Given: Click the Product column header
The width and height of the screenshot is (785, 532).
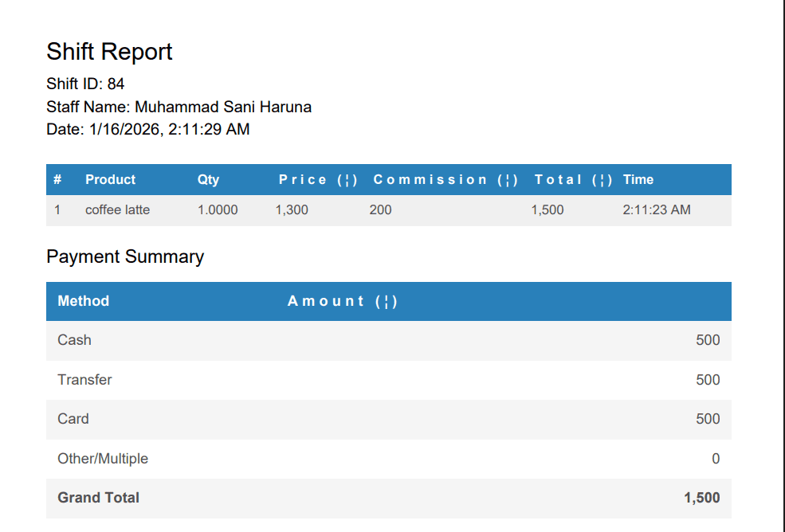Looking at the screenshot, I should coord(110,180).
